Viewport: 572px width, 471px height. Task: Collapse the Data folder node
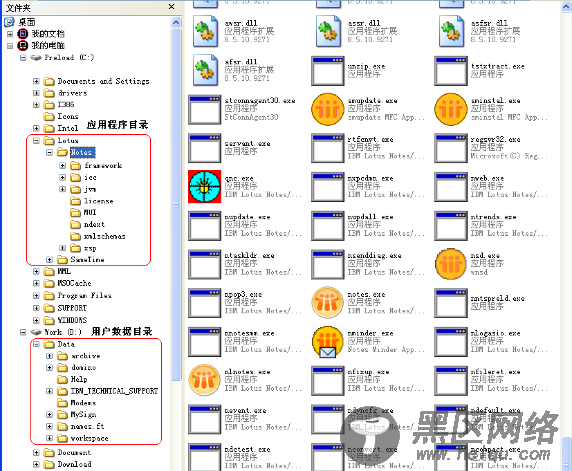[x=36, y=344]
